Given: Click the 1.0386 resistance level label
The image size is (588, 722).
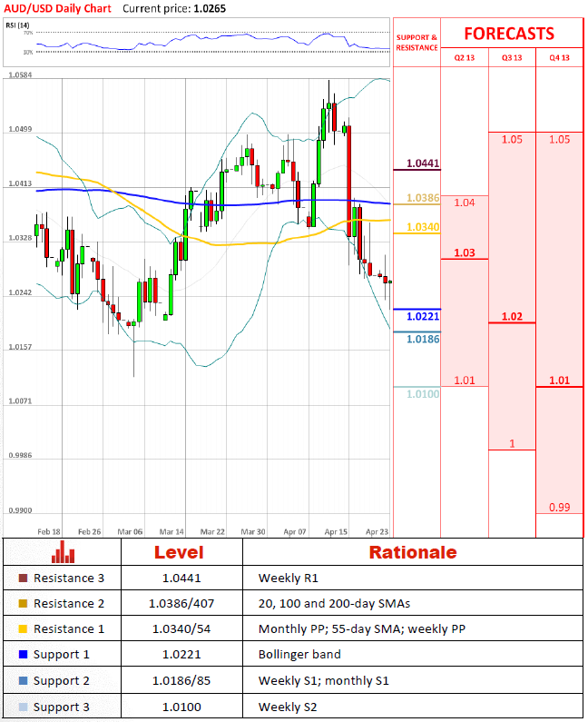Looking at the screenshot, I should pos(423,198).
